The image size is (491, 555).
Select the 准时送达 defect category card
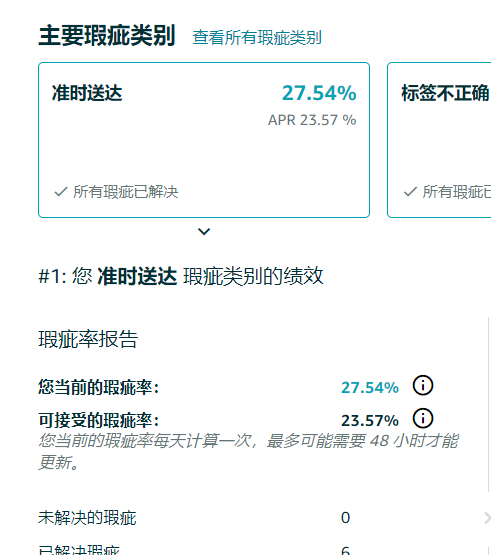[204, 140]
